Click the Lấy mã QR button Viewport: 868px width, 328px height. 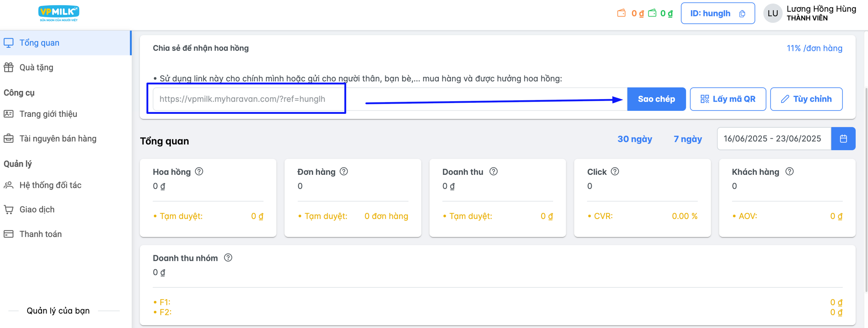(728, 99)
